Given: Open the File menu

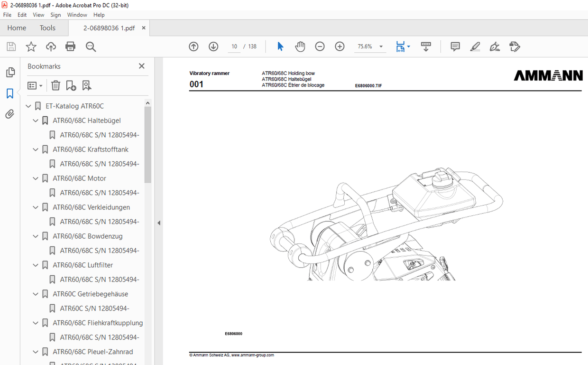Looking at the screenshot, I should click(x=7, y=15).
